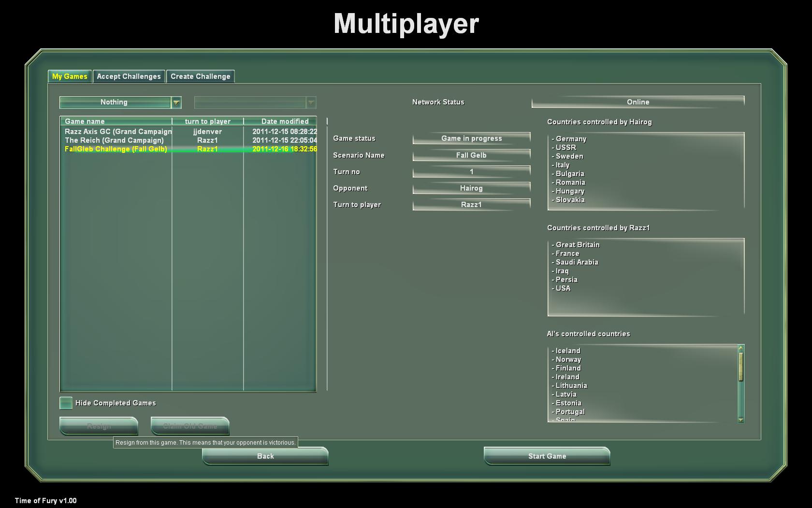
Task: Click the date 2011-12-15 22:05:04 cell
Action: tap(284, 140)
